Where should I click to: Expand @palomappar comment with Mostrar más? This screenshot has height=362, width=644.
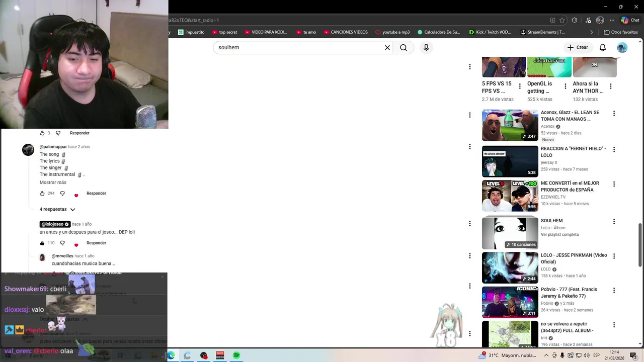(53, 183)
